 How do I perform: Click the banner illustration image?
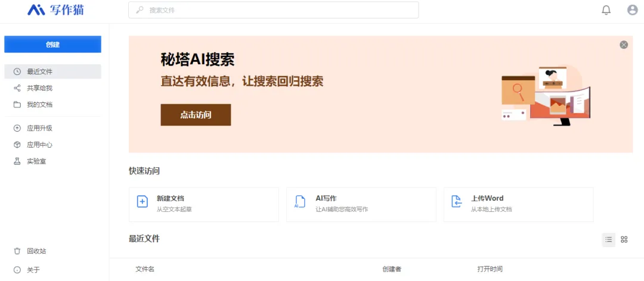click(546, 96)
